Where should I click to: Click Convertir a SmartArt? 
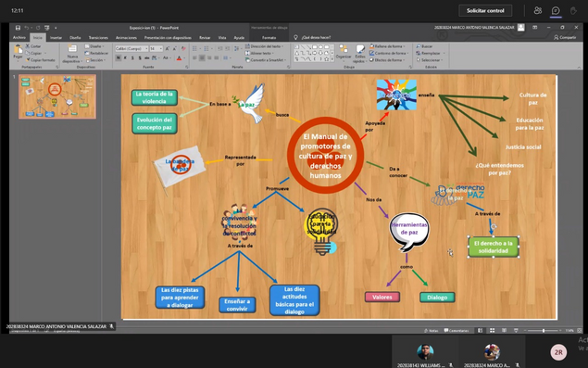click(266, 59)
